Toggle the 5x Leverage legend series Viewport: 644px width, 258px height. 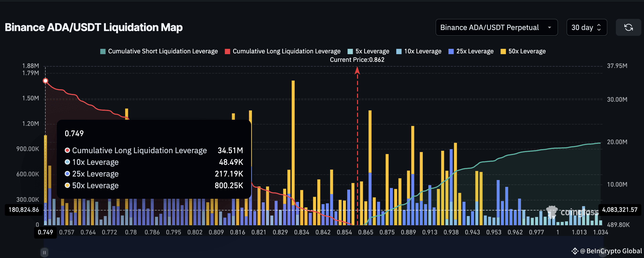(368, 51)
